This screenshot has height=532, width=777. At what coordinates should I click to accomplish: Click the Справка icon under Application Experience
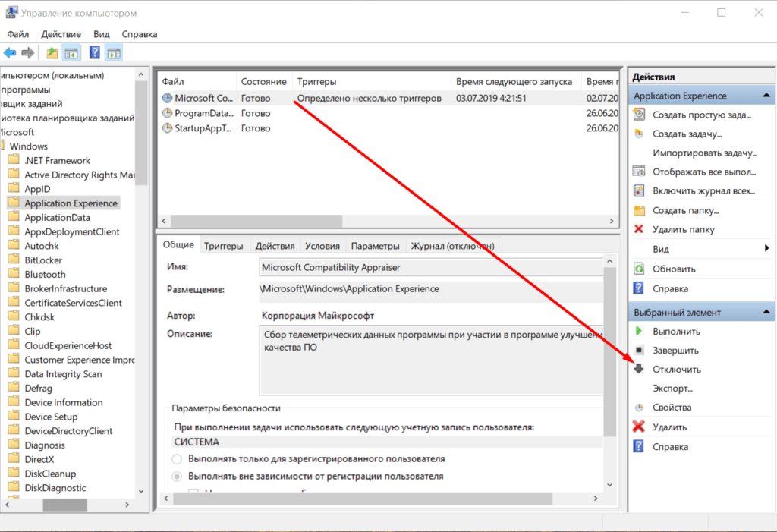pyautogui.click(x=639, y=288)
